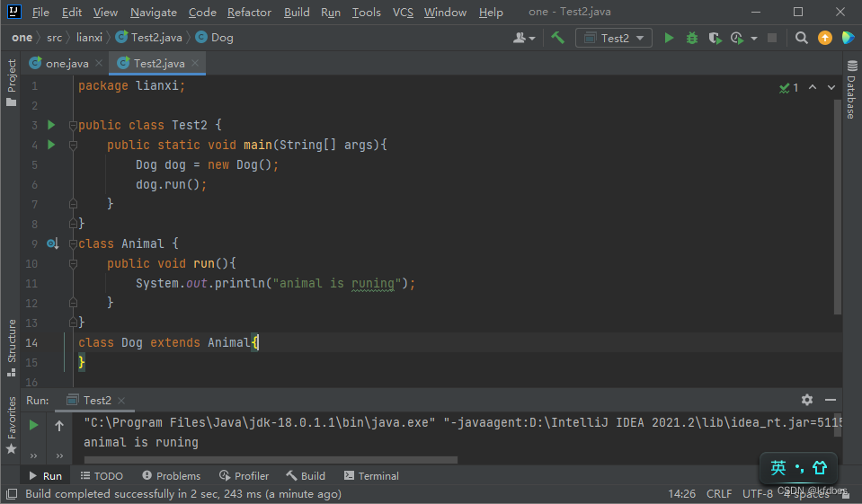The image size is (862, 504).
Task: Expand the profiler run options arrow
Action: pos(753,38)
